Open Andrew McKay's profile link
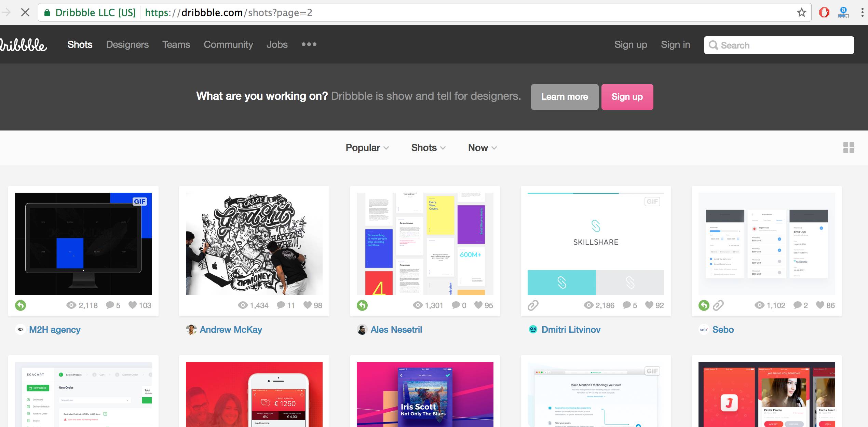The image size is (868, 427). coord(231,330)
